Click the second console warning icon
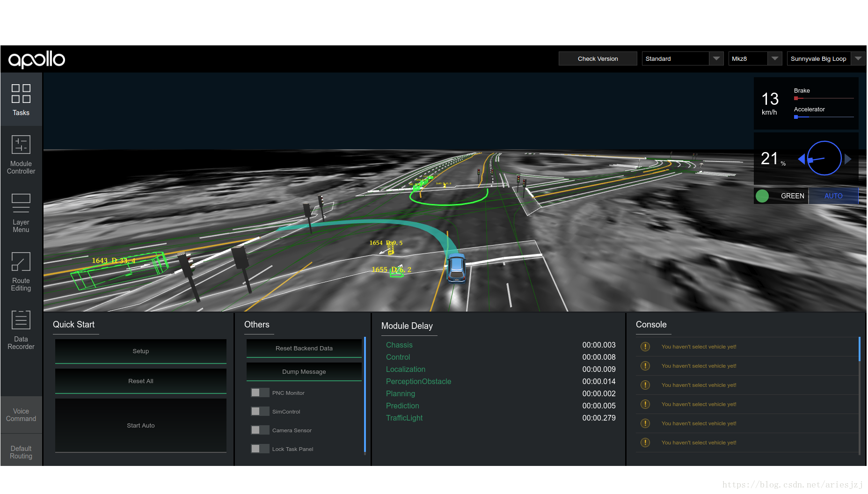The image size is (868, 494). pyautogui.click(x=645, y=366)
